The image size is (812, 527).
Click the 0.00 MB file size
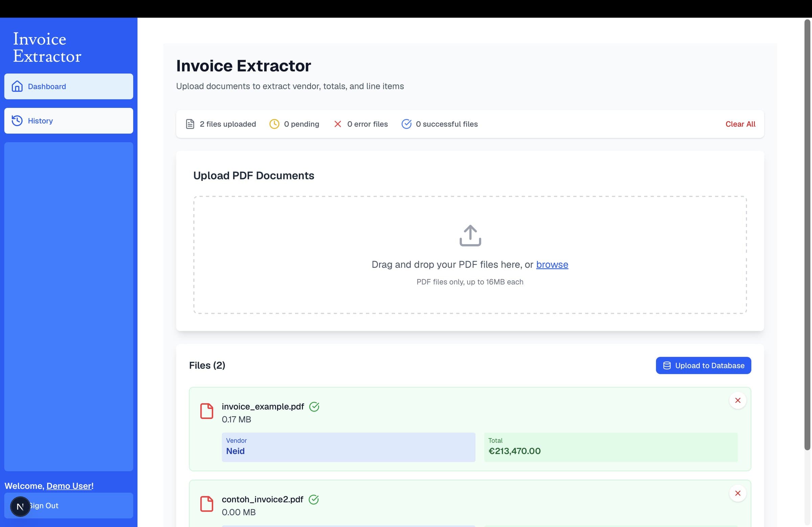click(239, 512)
